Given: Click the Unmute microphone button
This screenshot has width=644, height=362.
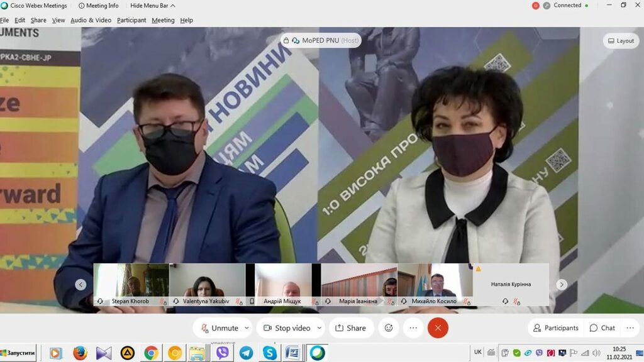Looking at the screenshot, I should pyautogui.click(x=219, y=328).
